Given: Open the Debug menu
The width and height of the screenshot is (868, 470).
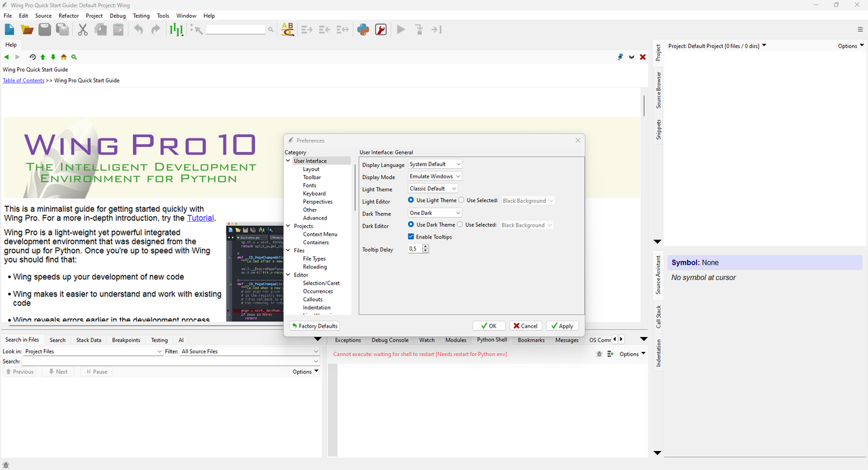Looking at the screenshot, I should pyautogui.click(x=117, y=16).
